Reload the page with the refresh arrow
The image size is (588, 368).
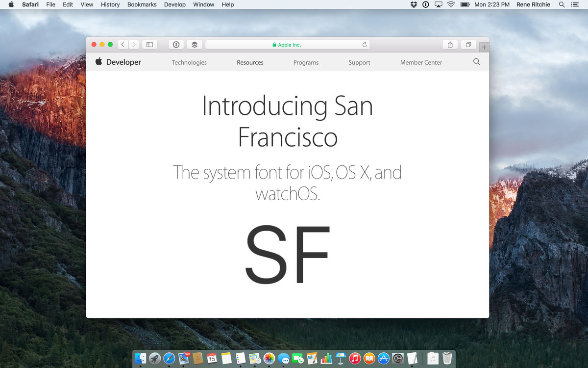[365, 45]
